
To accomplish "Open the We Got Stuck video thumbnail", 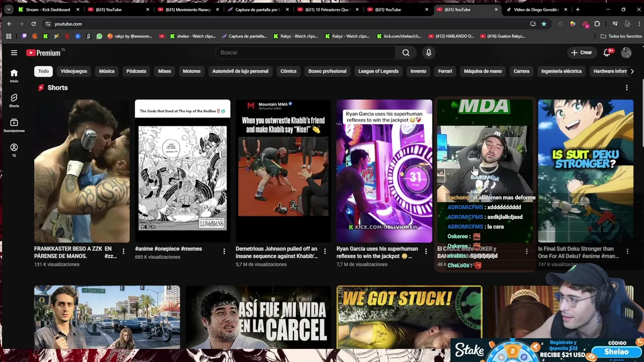I will (409, 317).
